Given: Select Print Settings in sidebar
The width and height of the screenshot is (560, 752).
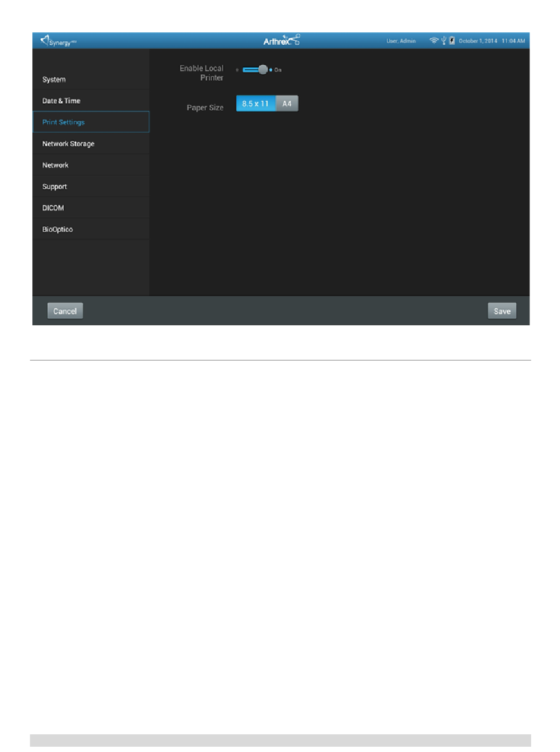Looking at the screenshot, I should [91, 122].
